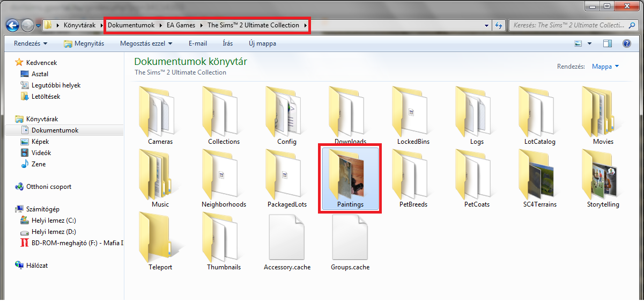Click the Back navigation arrow
Image resolution: width=644 pixels, height=301 pixels.
point(13,25)
